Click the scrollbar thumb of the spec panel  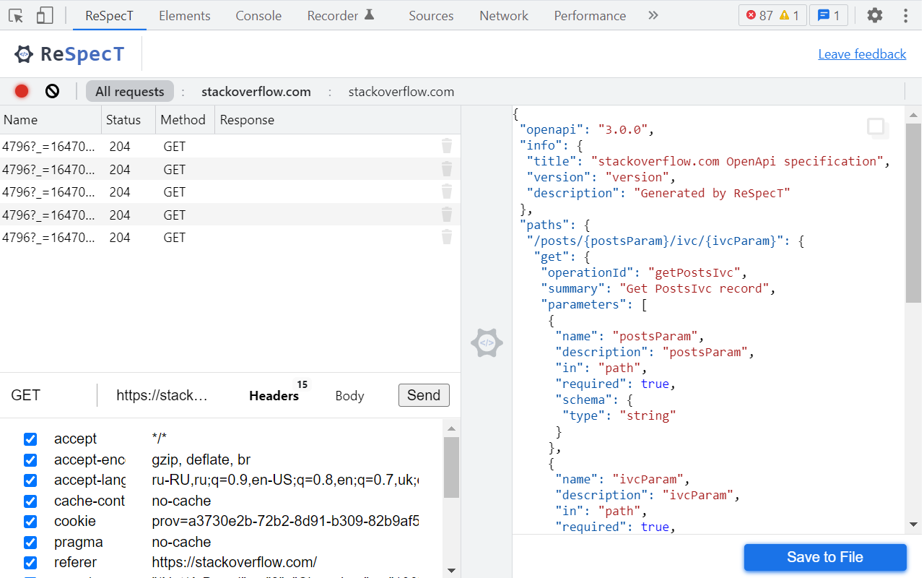[913, 212]
